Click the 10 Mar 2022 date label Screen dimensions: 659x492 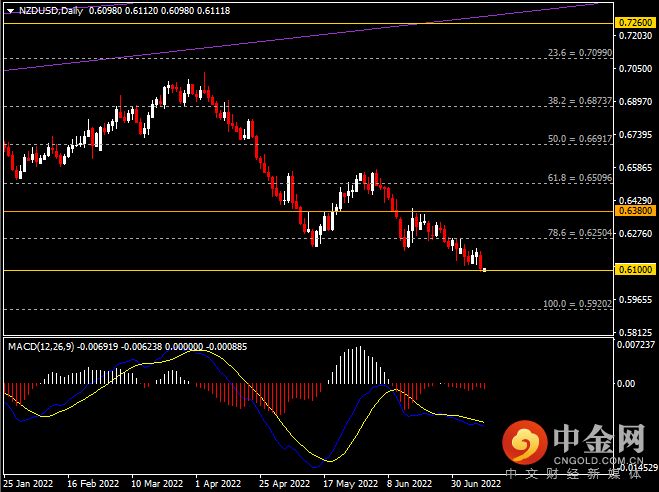pyautogui.click(x=157, y=484)
